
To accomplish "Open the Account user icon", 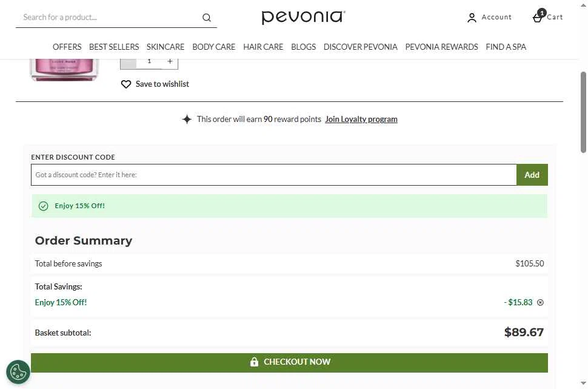I will 472,18.
